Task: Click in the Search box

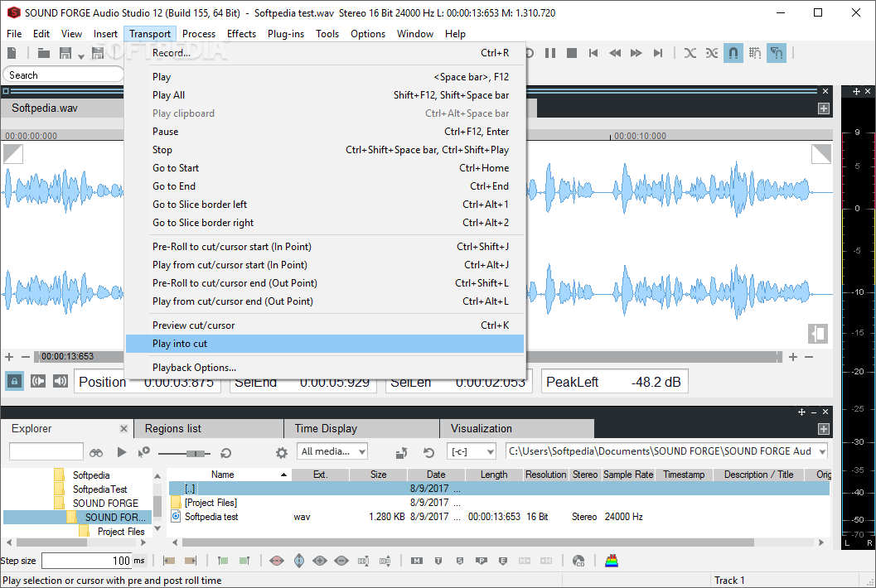Action: pos(63,75)
